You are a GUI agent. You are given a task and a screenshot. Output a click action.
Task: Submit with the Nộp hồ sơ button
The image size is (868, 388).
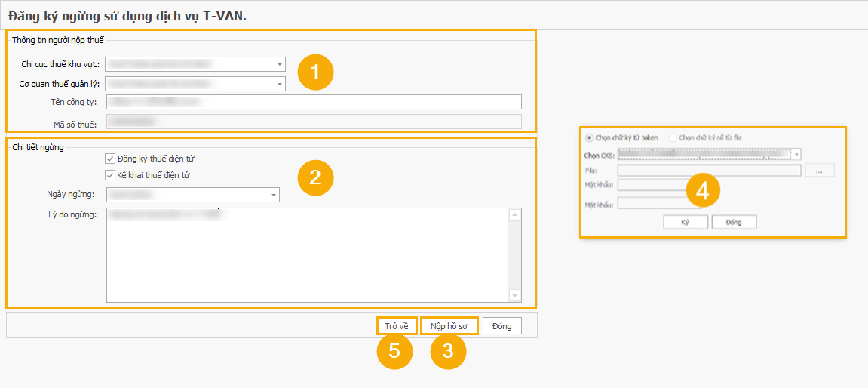pyautogui.click(x=449, y=326)
